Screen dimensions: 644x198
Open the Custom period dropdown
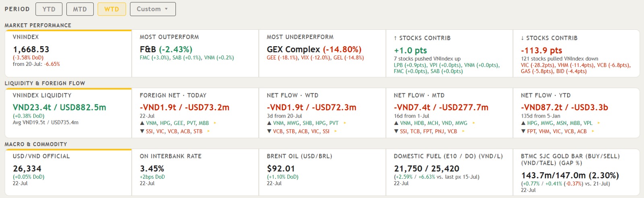coord(153,9)
